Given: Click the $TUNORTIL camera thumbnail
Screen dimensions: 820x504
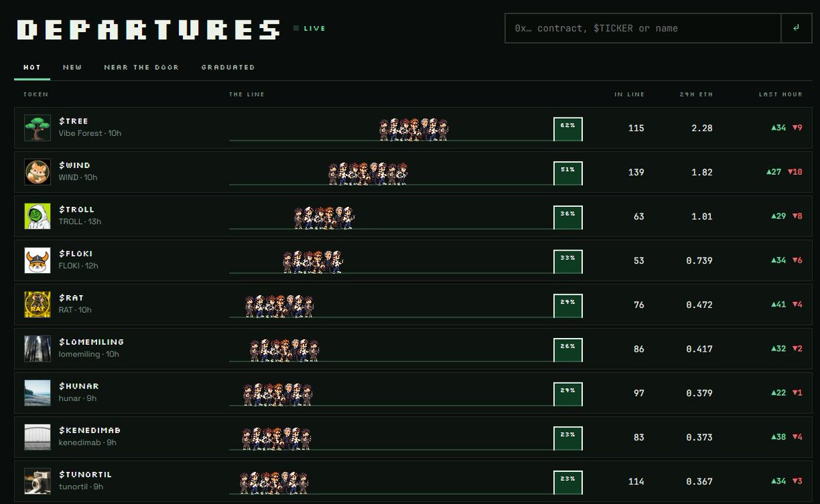Looking at the screenshot, I should pyautogui.click(x=38, y=481).
